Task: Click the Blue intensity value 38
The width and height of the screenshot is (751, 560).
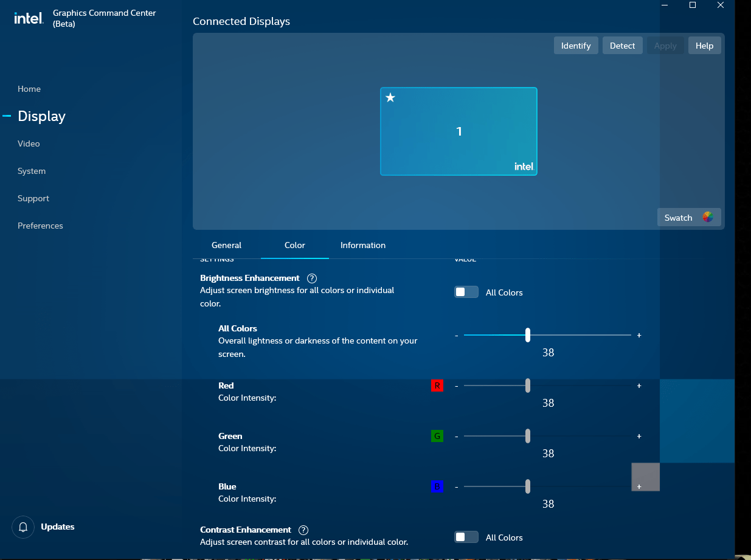Action: [x=548, y=504]
